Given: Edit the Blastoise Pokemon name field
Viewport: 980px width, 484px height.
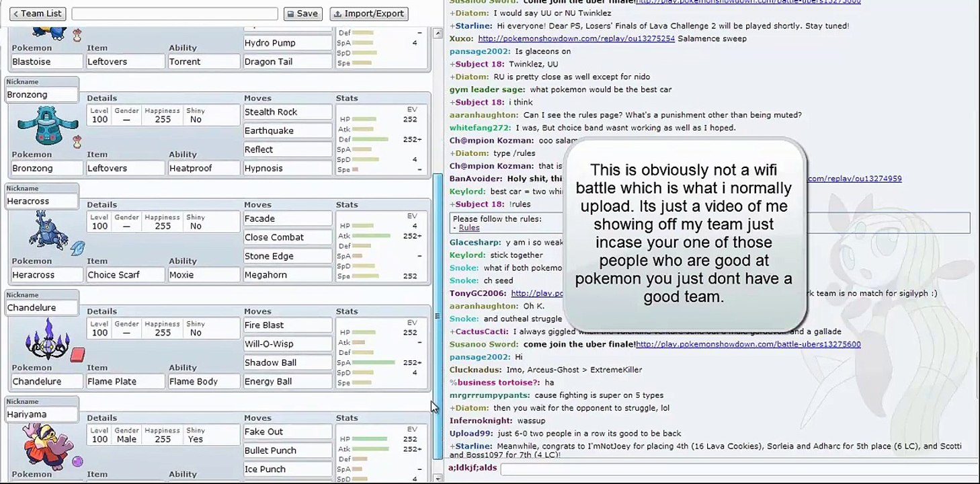Looking at the screenshot, I should pos(46,62).
